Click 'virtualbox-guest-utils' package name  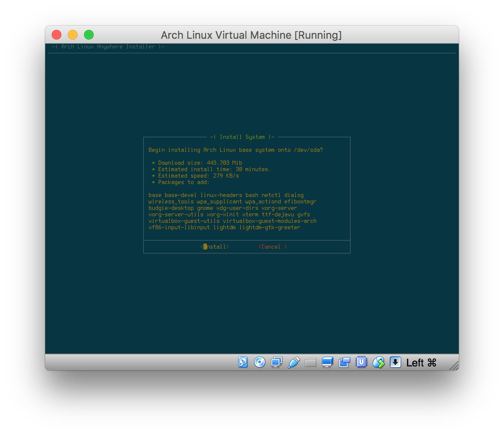point(184,221)
